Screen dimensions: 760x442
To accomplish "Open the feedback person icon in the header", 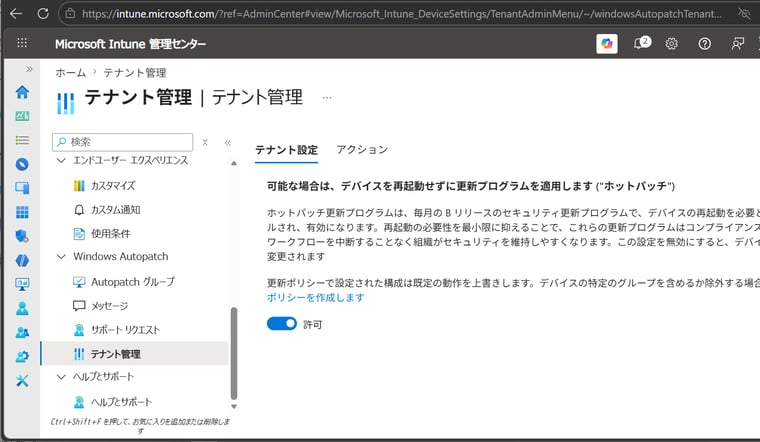I will [x=737, y=44].
